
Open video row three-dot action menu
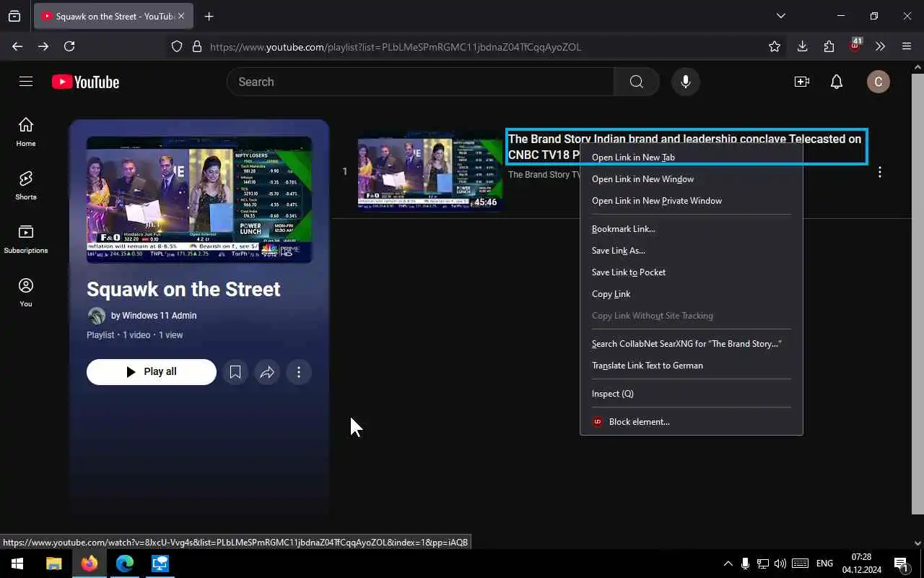click(879, 172)
